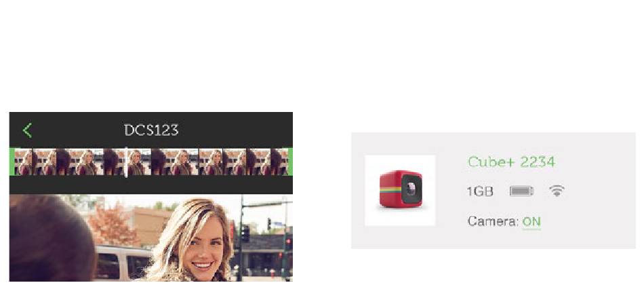Select the first frame in the filmstrip
Image resolution: width=644 pixels, height=302 pixels.
pos(24,162)
